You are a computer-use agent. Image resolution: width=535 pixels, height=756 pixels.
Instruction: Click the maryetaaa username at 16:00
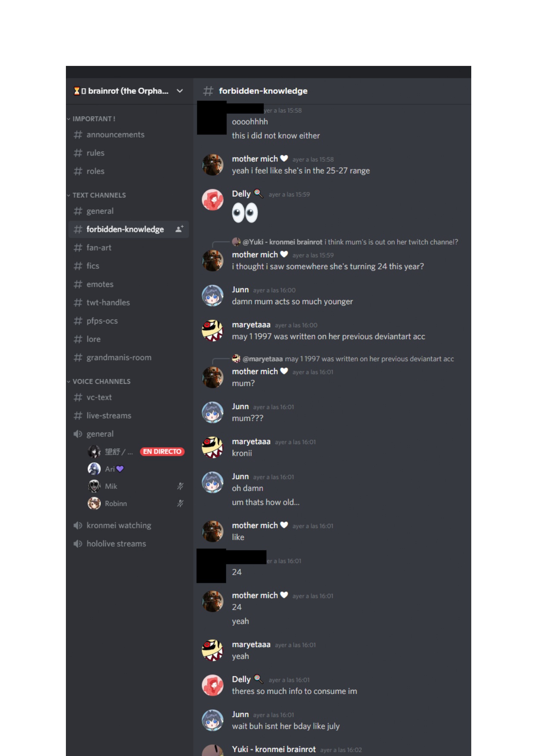(251, 325)
